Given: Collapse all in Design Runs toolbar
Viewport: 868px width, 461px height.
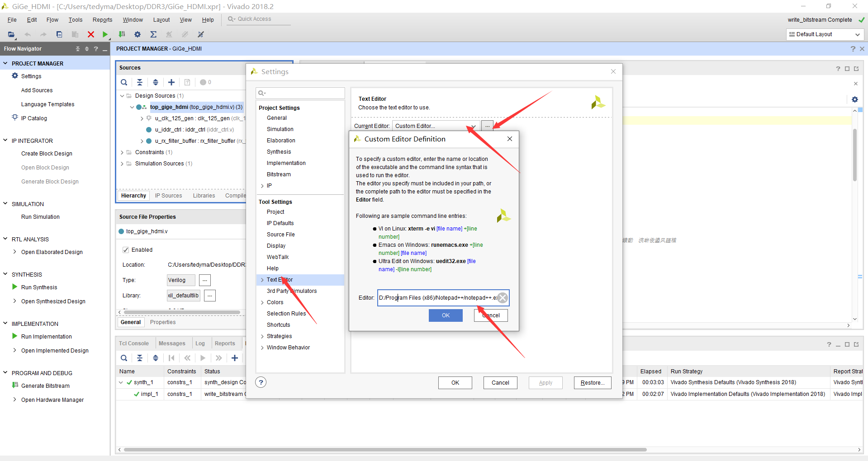Looking at the screenshot, I should (140, 358).
